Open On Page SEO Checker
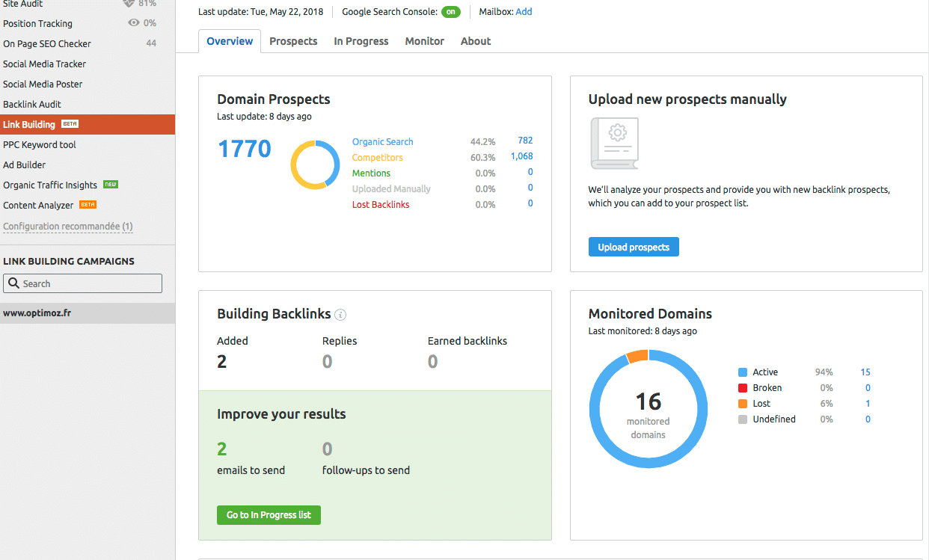 tap(47, 43)
